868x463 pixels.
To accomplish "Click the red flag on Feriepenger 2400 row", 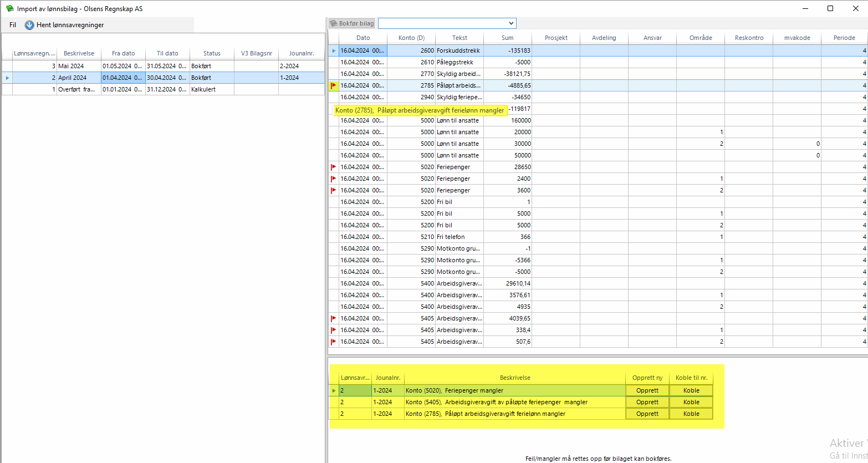I will 334,179.
